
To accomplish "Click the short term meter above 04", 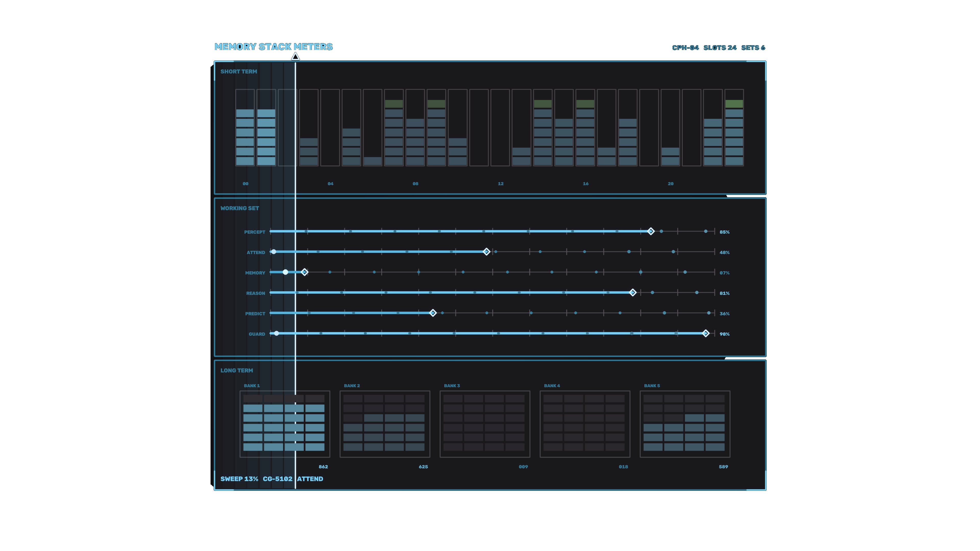I will (330, 128).
